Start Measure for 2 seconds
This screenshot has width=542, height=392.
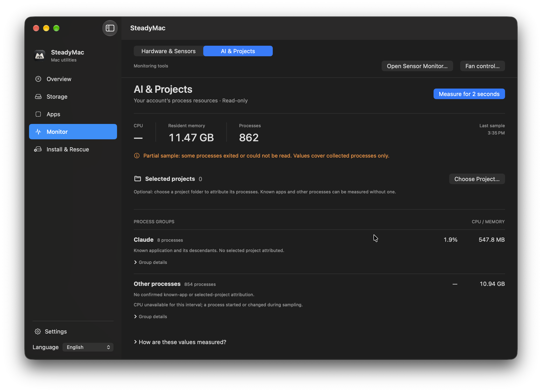[469, 94]
